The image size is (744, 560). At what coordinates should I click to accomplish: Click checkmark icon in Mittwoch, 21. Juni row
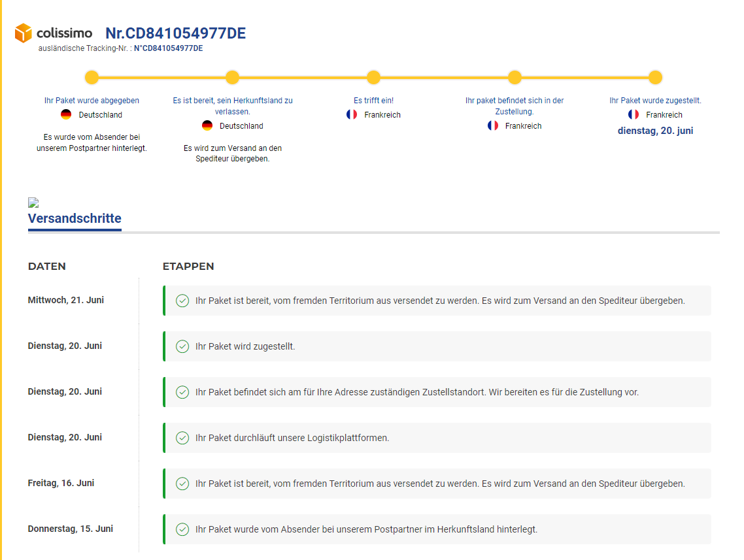point(182,301)
